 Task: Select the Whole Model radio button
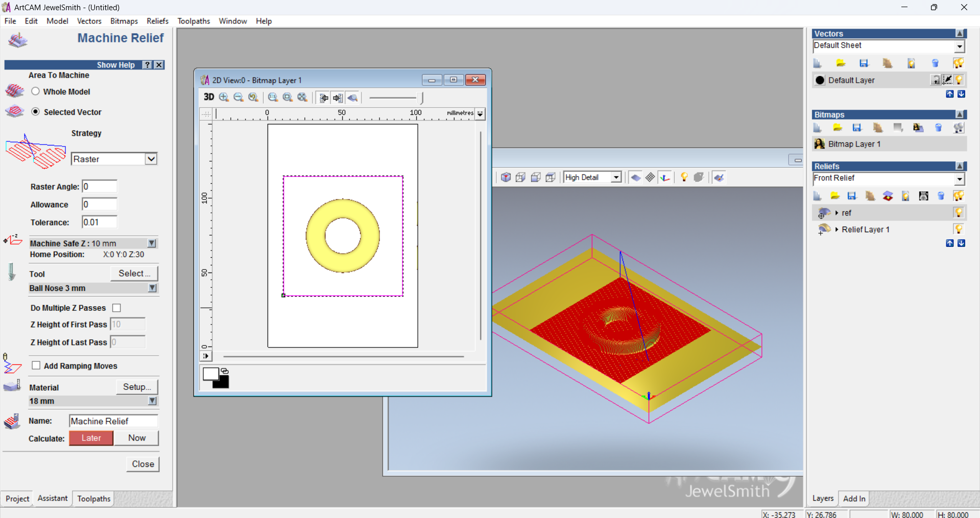tap(35, 91)
